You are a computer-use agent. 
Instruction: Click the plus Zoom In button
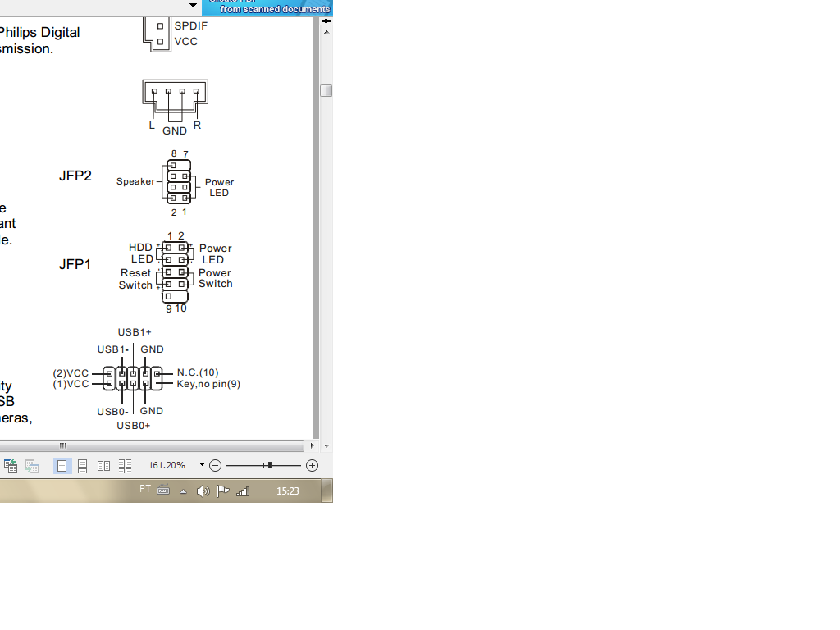(x=312, y=466)
